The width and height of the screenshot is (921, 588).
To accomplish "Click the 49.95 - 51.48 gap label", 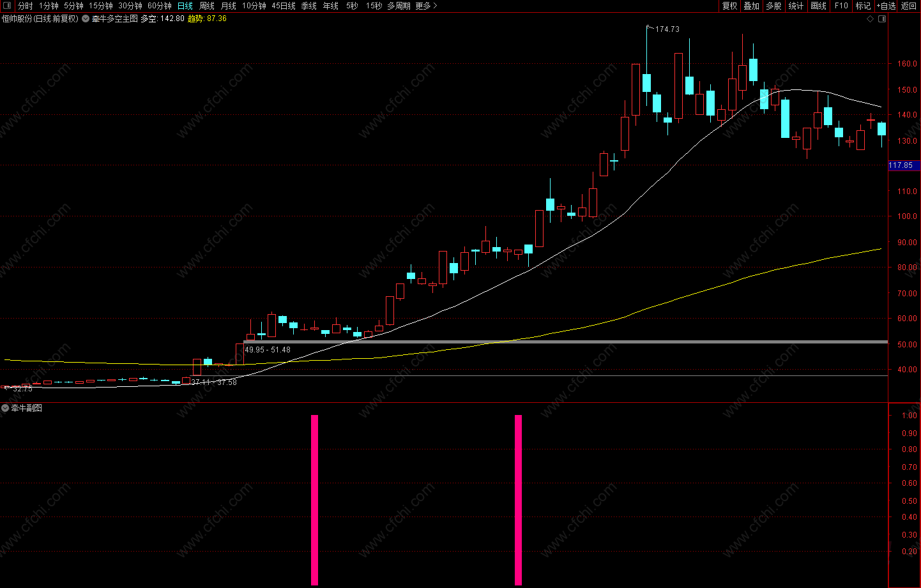I will click(268, 350).
